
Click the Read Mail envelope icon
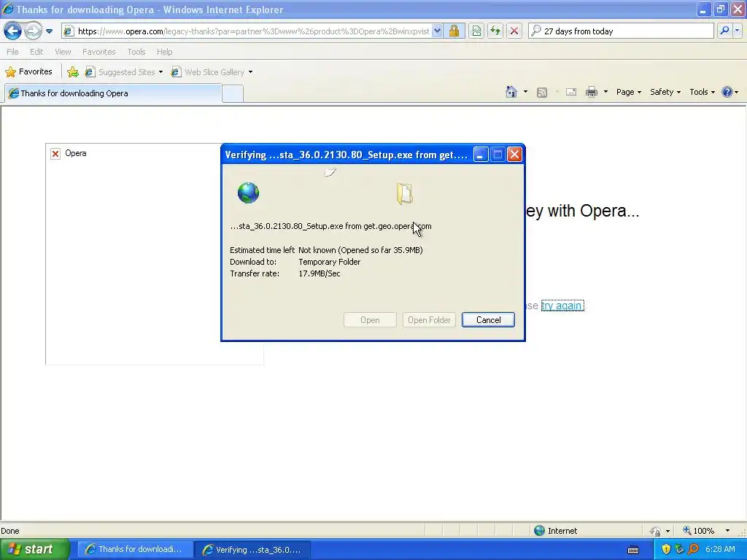pyautogui.click(x=571, y=92)
